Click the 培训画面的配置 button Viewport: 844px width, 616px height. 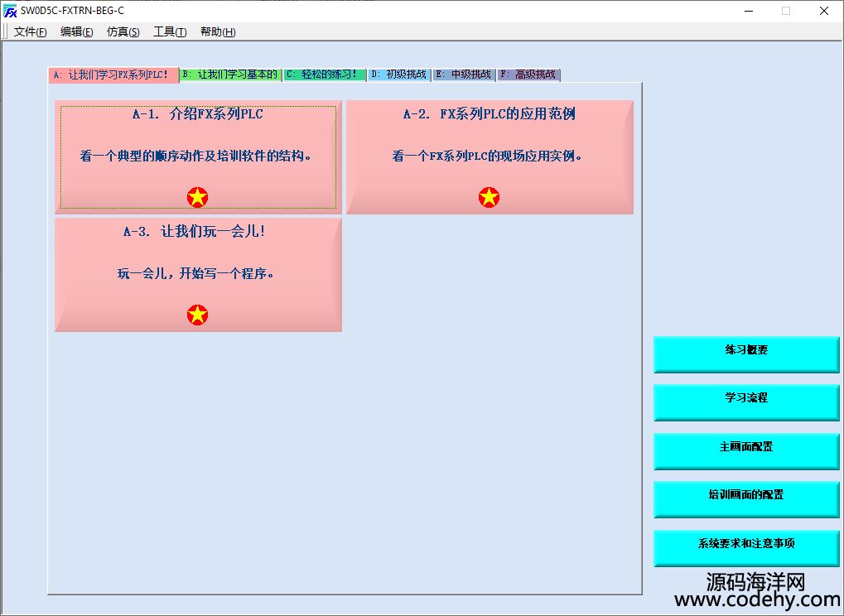tap(746, 499)
